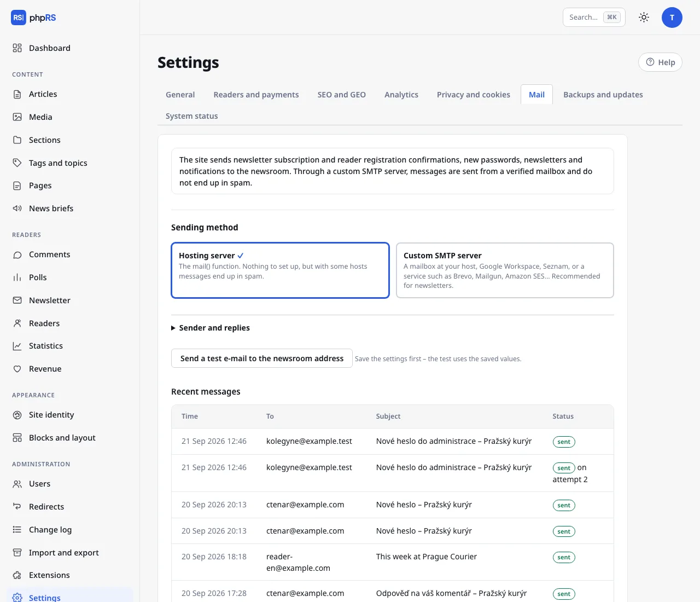The height and width of the screenshot is (602, 700).
Task: Click 'Odpověď na váš komentář' subject cell
Action: click(x=452, y=593)
